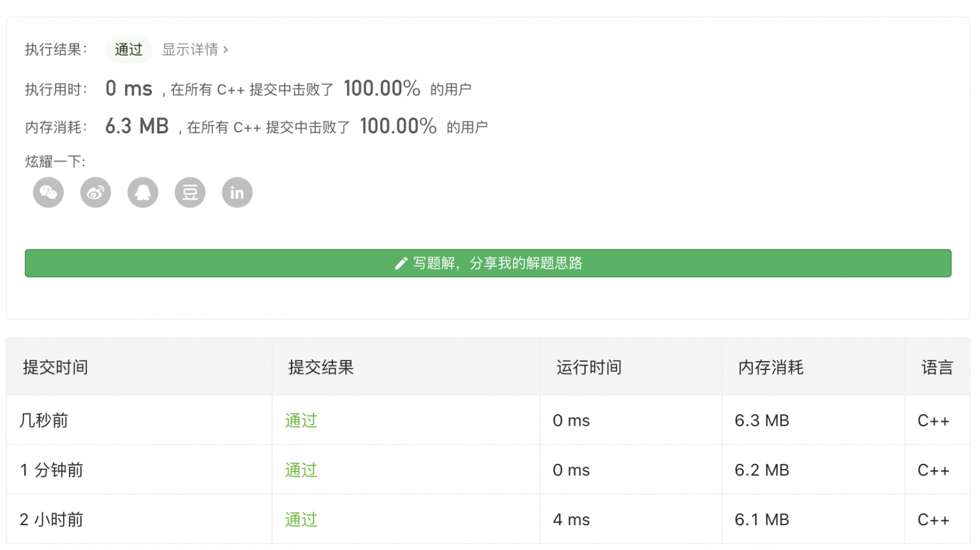This screenshot has width=980, height=550.
Task: Click the 内存消耗 column header
Action: [771, 368]
